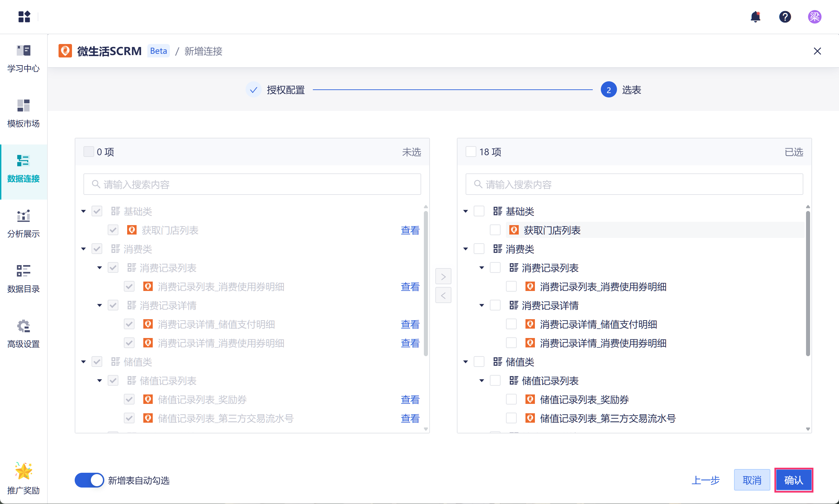Open 数据目录 in the sidebar
This screenshot has height=504, width=839.
tap(24, 279)
